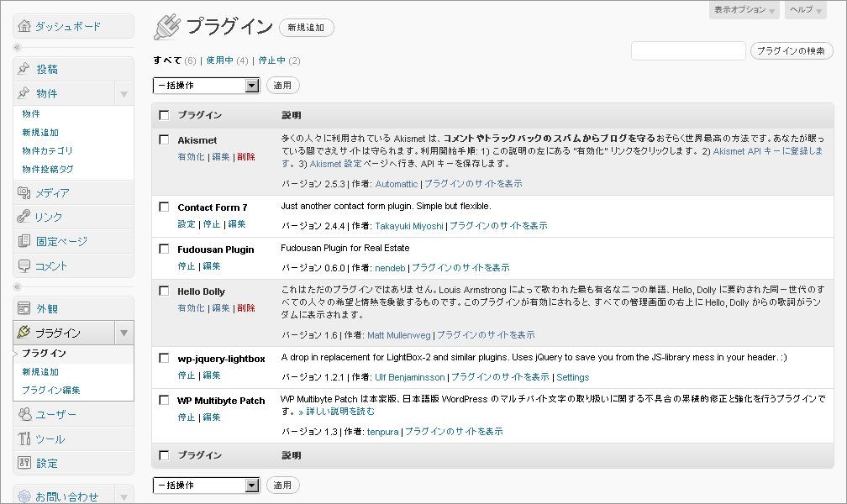Open the tenpura author link

point(382,432)
